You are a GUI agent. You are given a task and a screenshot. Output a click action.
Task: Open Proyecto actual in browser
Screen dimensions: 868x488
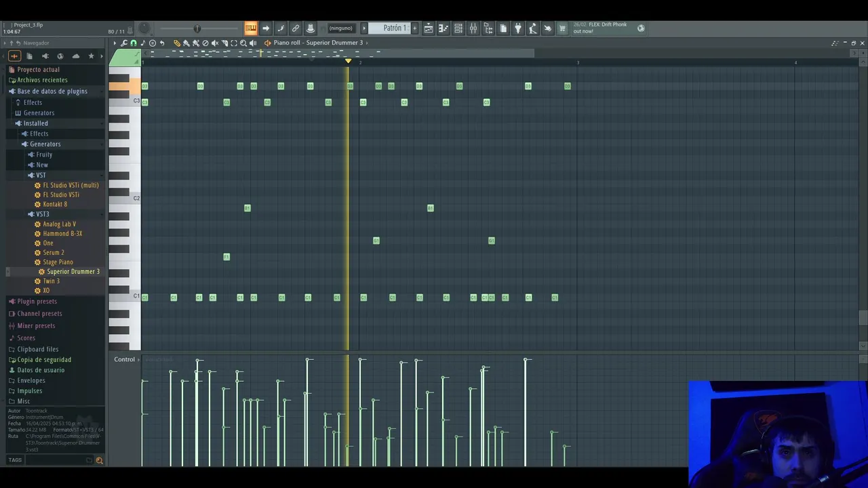38,70
